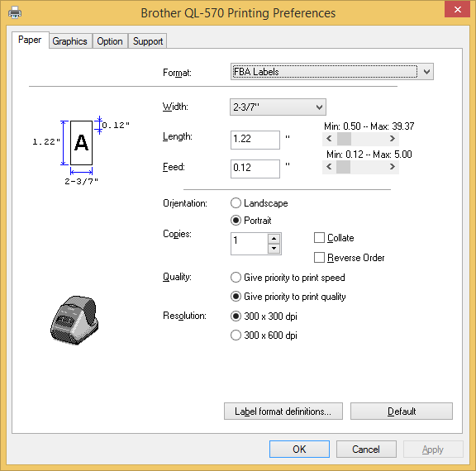Image resolution: width=476 pixels, height=471 pixels.
Task: Select 300 x 600 dpi resolution
Action: [264, 335]
